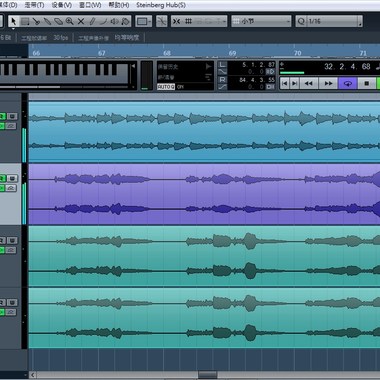Click the Quantize Q icon

coord(301,21)
